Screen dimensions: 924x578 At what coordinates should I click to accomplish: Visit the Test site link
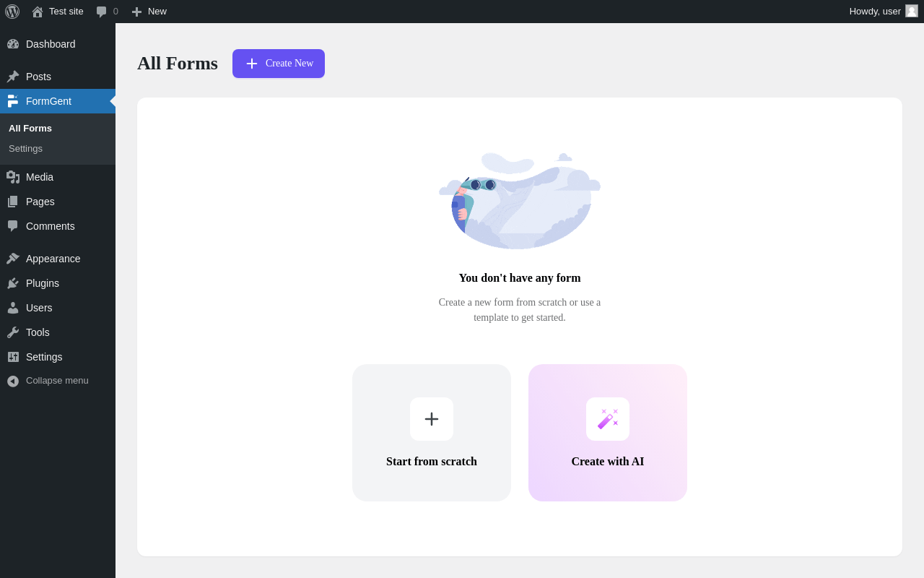click(x=66, y=12)
